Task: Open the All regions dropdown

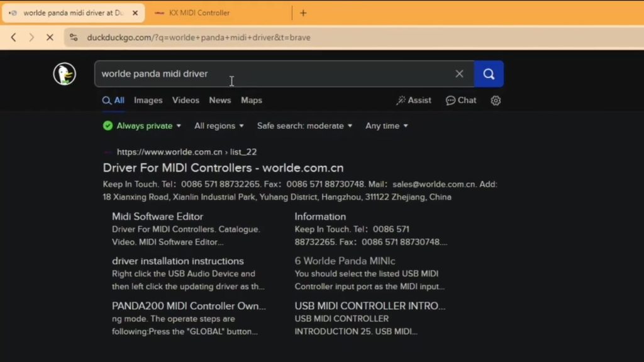Action: coord(219,126)
